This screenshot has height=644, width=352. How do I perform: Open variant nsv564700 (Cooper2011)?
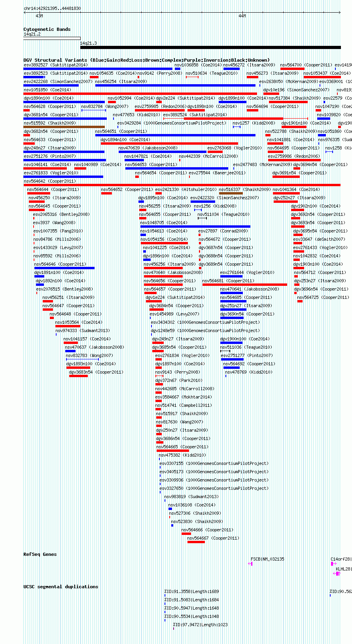(306, 65)
